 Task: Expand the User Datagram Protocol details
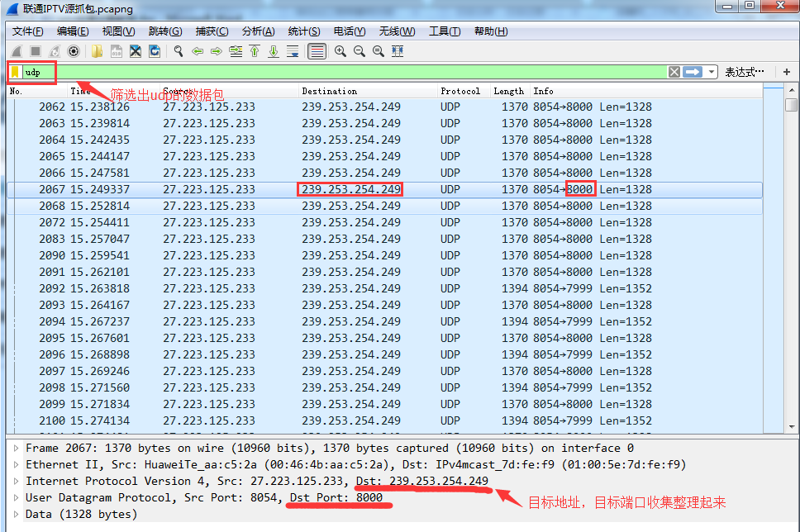(x=17, y=497)
